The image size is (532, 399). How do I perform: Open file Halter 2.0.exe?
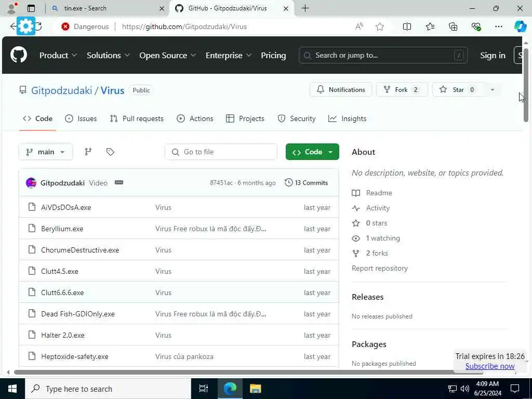[x=63, y=335]
